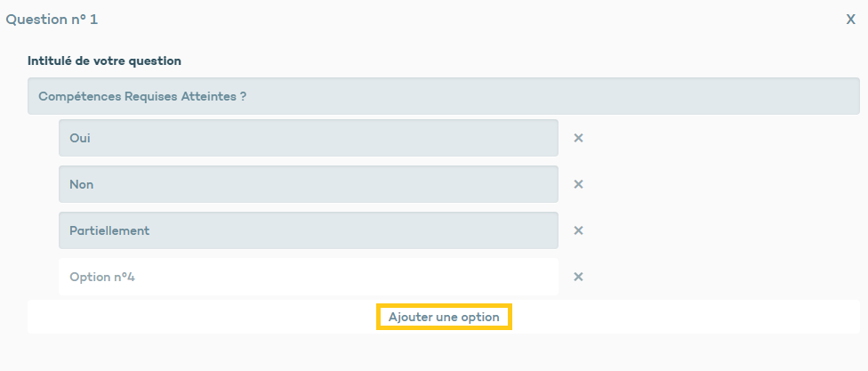The width and height of the screenshot is (868, 371).
Task: Click "Ajouter une option" button
Action: click(x=444, y=317)
